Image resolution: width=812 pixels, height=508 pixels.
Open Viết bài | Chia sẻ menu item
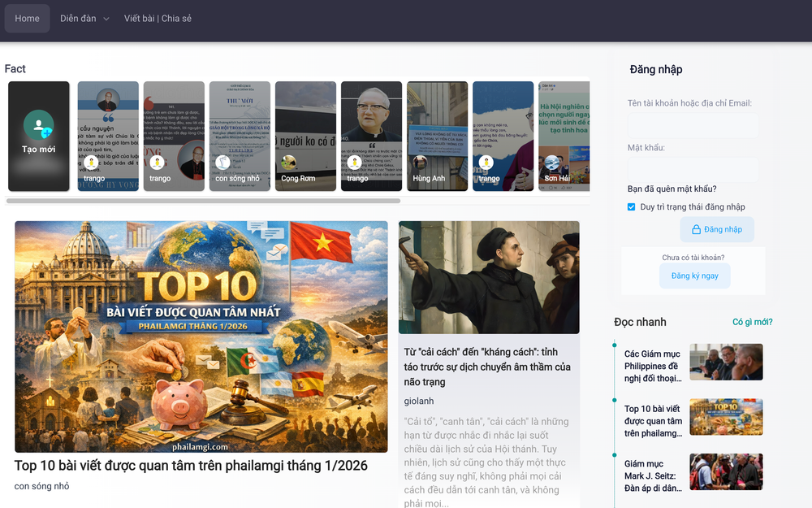click(158, 19)
